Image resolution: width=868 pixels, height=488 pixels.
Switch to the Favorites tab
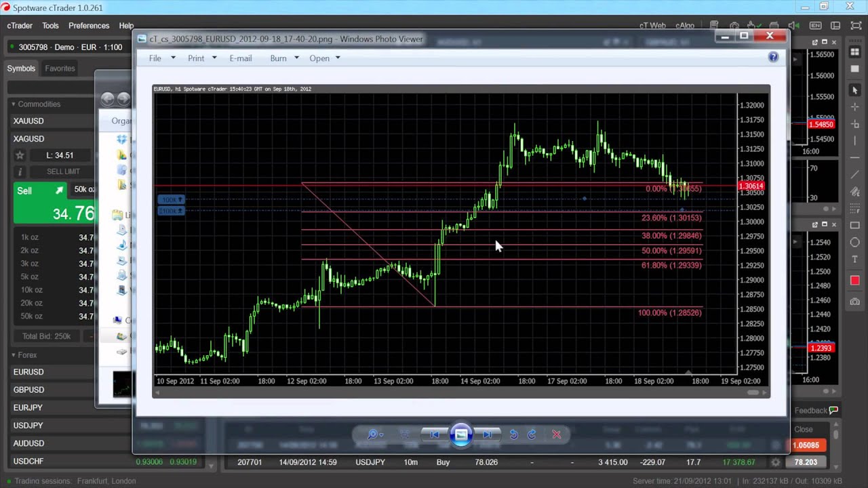[60, 68]
